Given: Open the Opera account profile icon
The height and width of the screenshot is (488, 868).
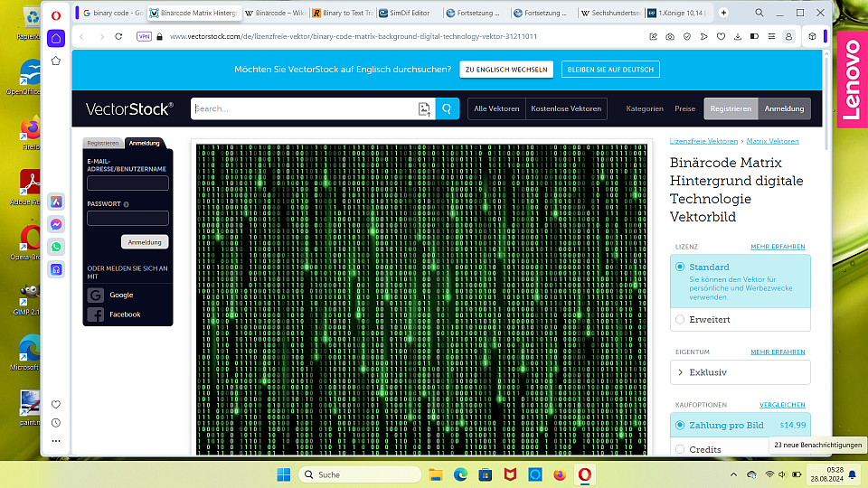Looking at the screenshot, I should click(x=788, y=36).
